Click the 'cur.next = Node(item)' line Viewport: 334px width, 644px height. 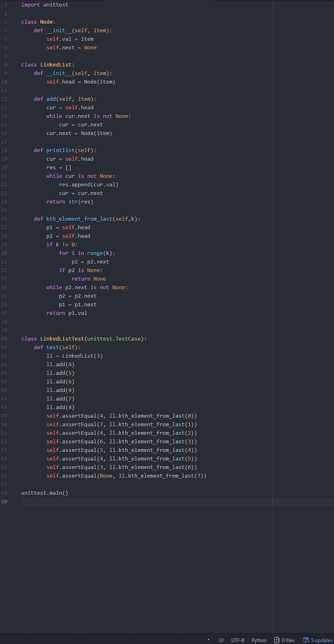pos(79,133)
